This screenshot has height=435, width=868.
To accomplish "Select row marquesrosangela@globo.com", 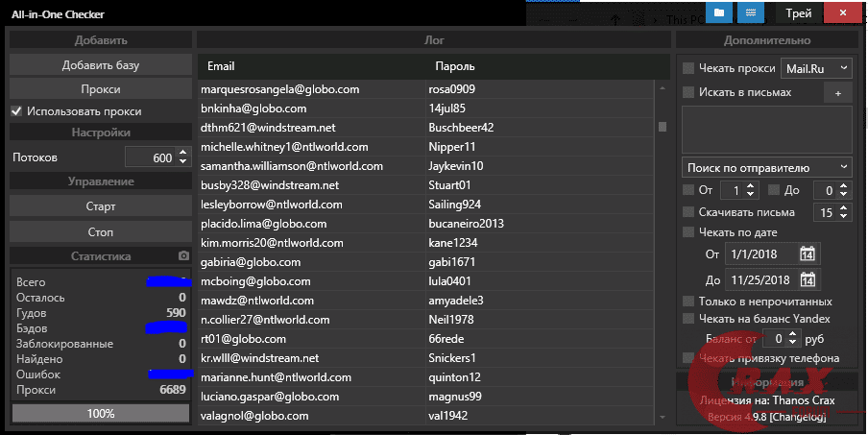I will [425, 89].
